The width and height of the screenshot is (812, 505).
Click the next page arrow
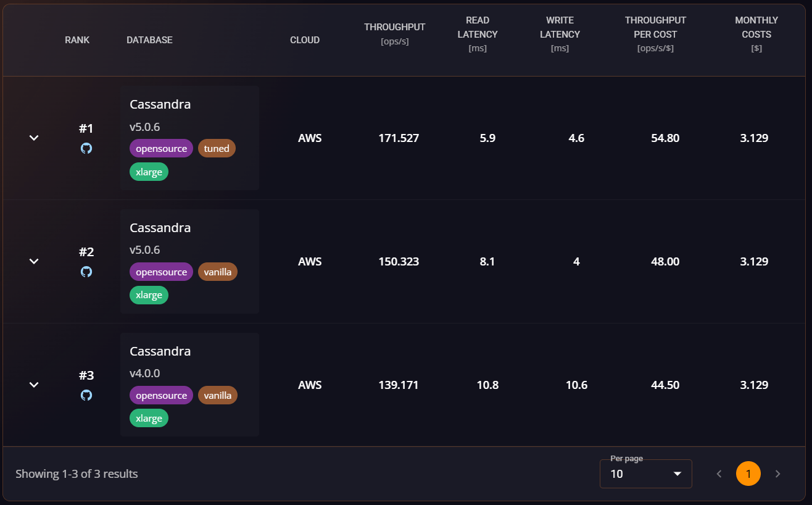click(778, 474)
